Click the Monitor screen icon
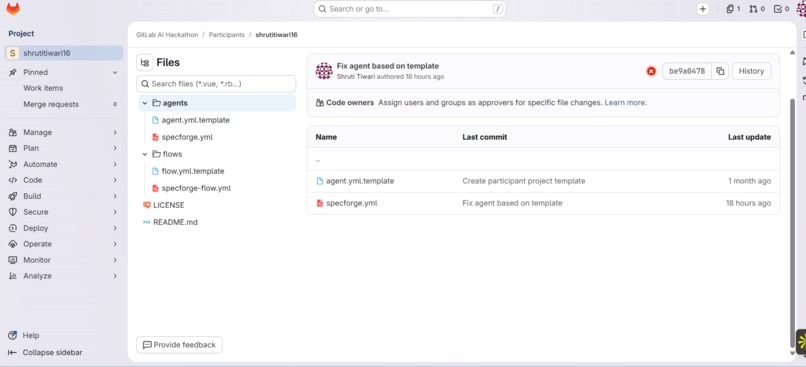 point(13,260)
